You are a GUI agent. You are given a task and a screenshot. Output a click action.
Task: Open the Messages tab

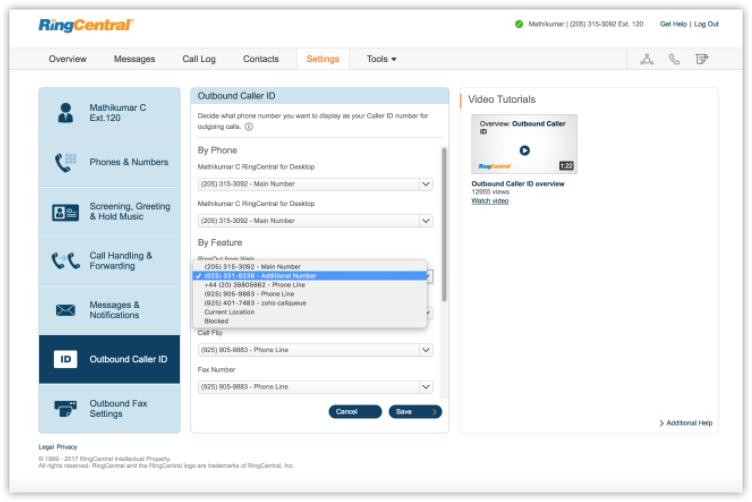(134, 59)
